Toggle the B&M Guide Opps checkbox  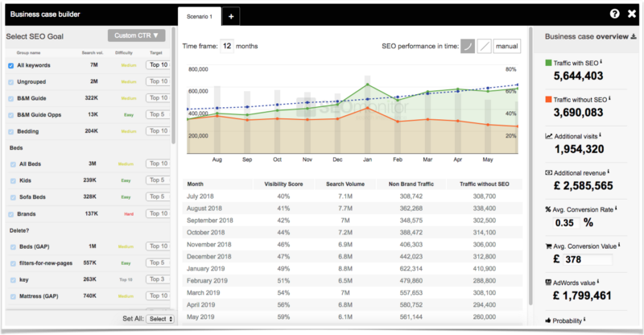coord(11,115)
